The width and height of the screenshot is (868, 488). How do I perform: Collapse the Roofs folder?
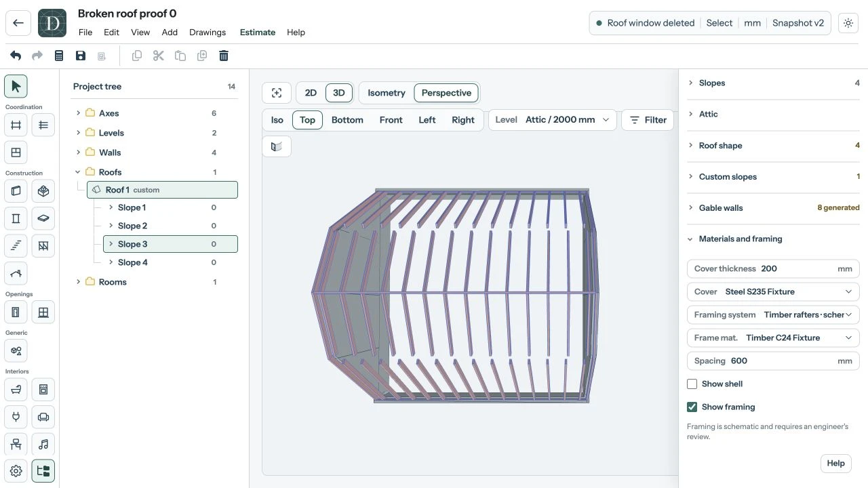click(x=79, y=172)
